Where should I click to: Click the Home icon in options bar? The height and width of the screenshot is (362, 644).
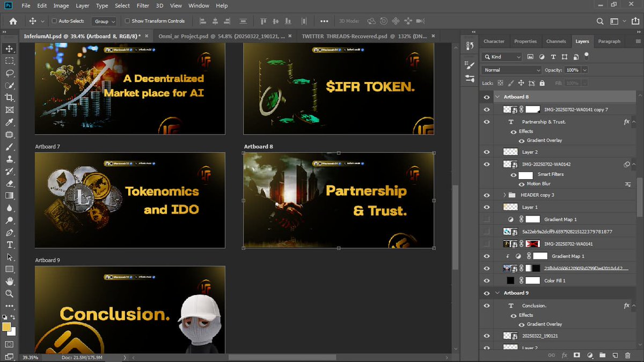click(13, 21)
